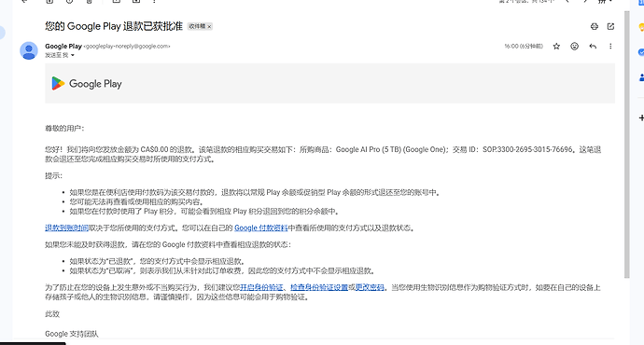Image resolution: width=644 pixels, height=345 pixels.
Task: Follow the 检查身份验证设置 link
Action: [319, 287]
